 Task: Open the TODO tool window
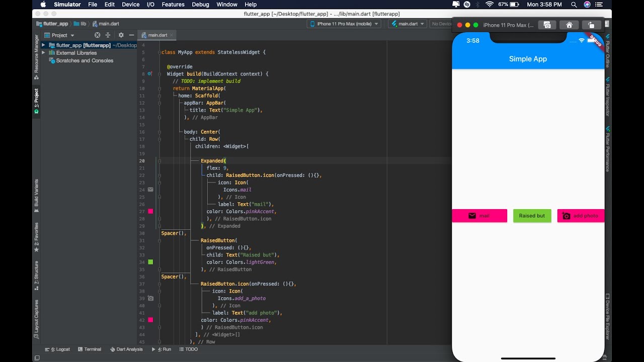click(189, 349)
